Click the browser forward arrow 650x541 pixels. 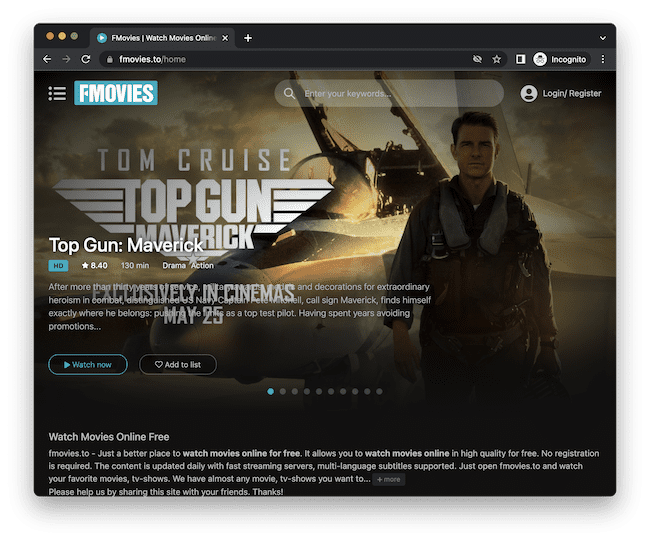pyautogui.click(x=66, y=59)
